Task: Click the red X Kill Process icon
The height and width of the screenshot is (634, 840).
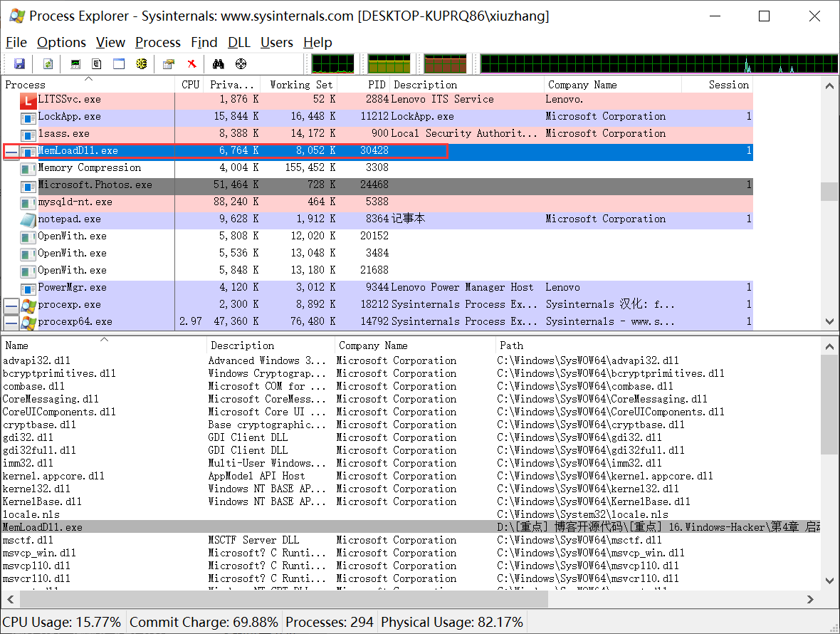Action: [191, 64]
